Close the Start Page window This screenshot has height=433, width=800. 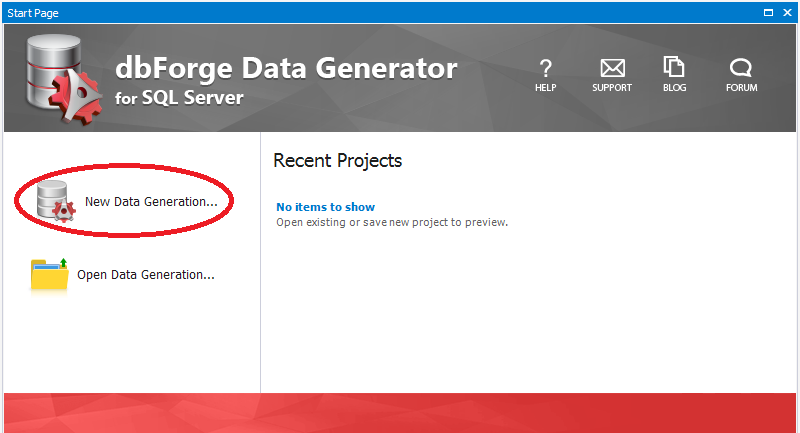point(787,13)
